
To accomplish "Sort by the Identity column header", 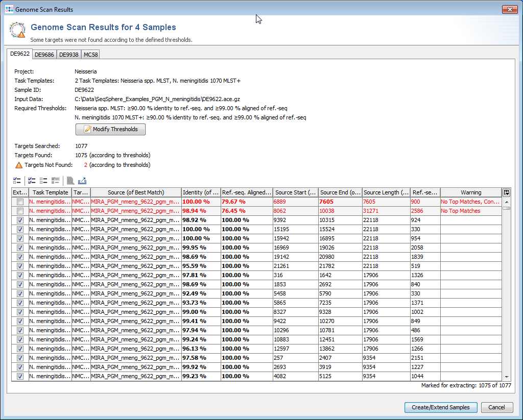I will [201, 192].
